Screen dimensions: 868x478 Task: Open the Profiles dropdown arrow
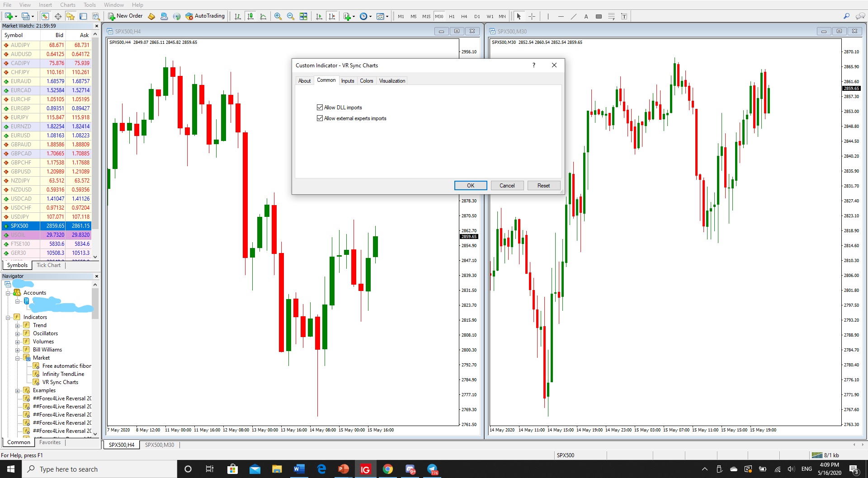[33, 17]
